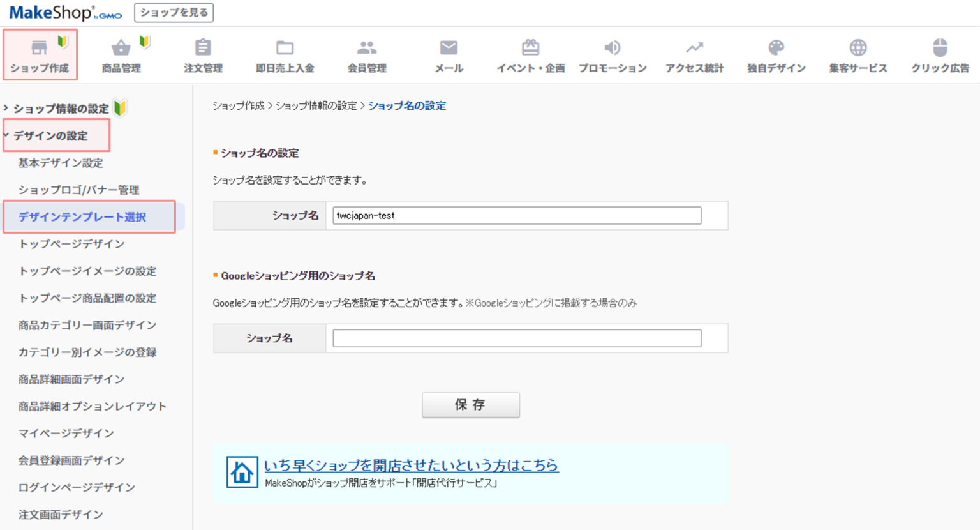Viewport: 980px width, 530px height.
Task: Select the 注文管理 (order management) icon
Action: click(x=203, y=54)
